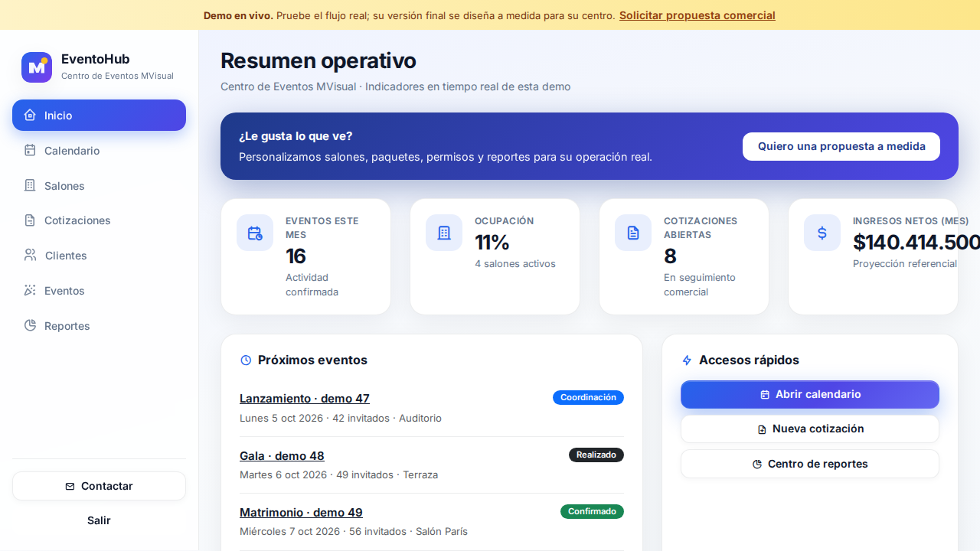Open Clientes from the sidebar
Image resolution: width=980 pixels, height=551 pixels.
(99, 255)
